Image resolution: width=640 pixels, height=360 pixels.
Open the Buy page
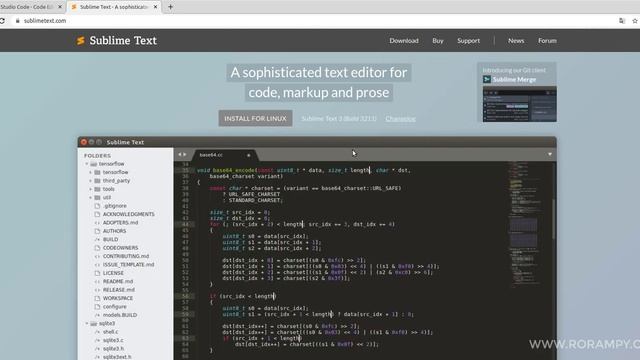[x=438, y=40]
